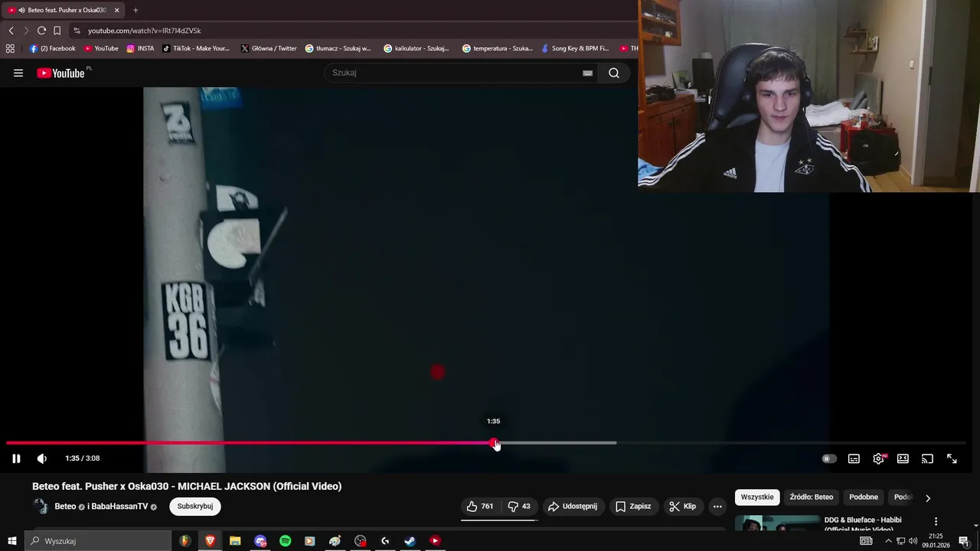Open notifications center icon
The image size is (980, 551).
pyautogui.click(x=964, y=541)
